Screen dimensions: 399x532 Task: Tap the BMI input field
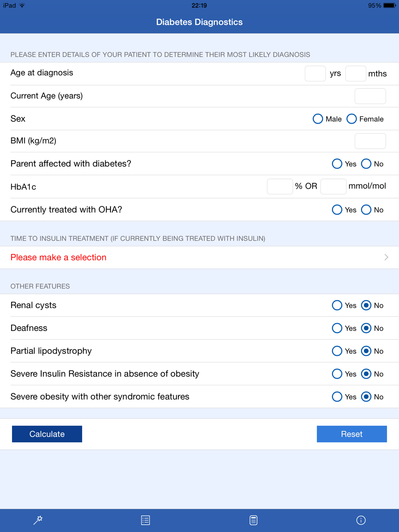370,141
